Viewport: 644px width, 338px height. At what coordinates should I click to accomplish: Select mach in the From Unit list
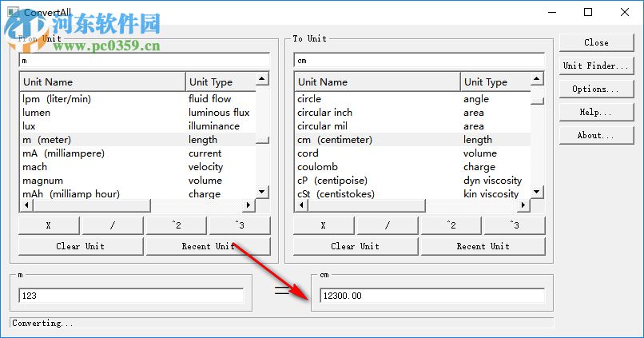tap(137, 167)
